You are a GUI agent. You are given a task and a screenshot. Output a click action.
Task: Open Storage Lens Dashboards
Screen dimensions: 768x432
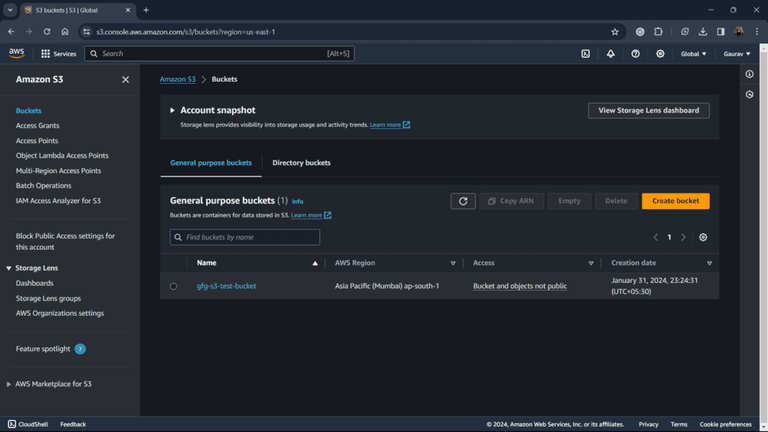click(34, 283)
